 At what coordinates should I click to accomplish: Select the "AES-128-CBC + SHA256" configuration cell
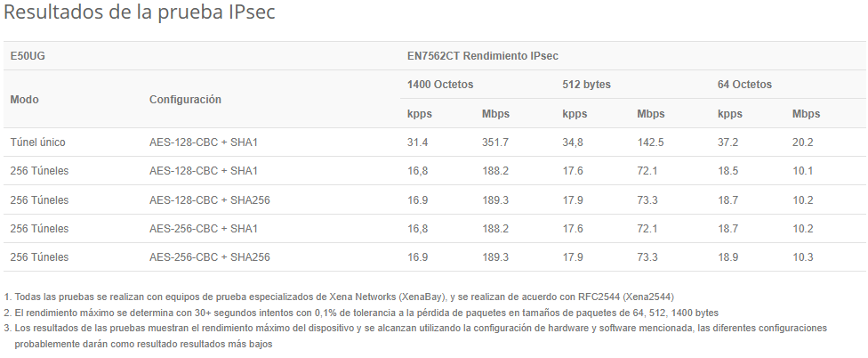point(210,200)
